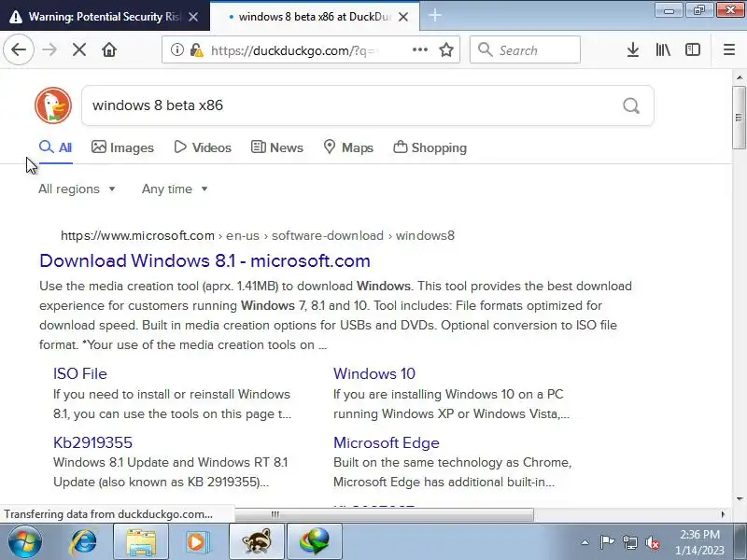This screenshot has width=747, height=560.
Task: Switch to Images results
Action: [x=122, y=147]
